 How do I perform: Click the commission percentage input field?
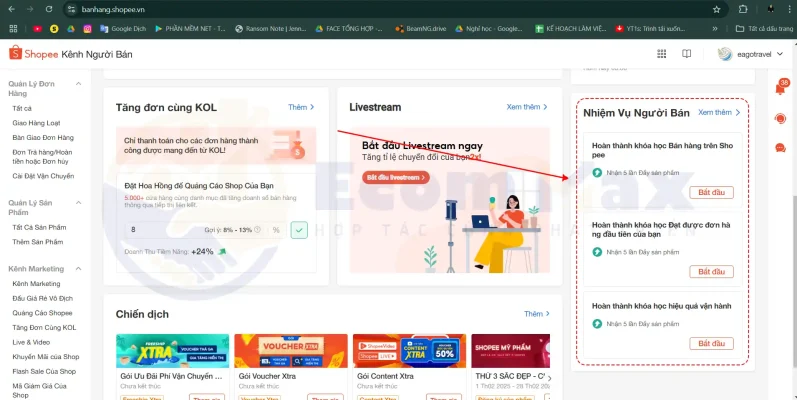tap(206, 230)
